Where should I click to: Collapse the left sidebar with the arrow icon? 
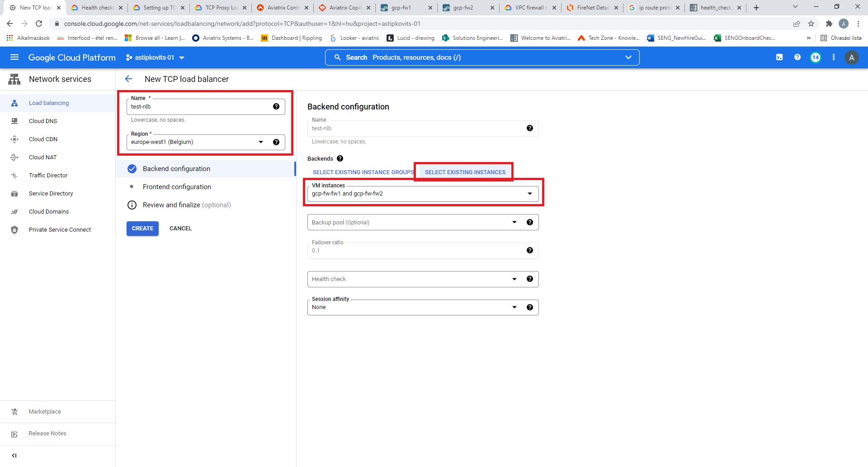tap(14, 456)
